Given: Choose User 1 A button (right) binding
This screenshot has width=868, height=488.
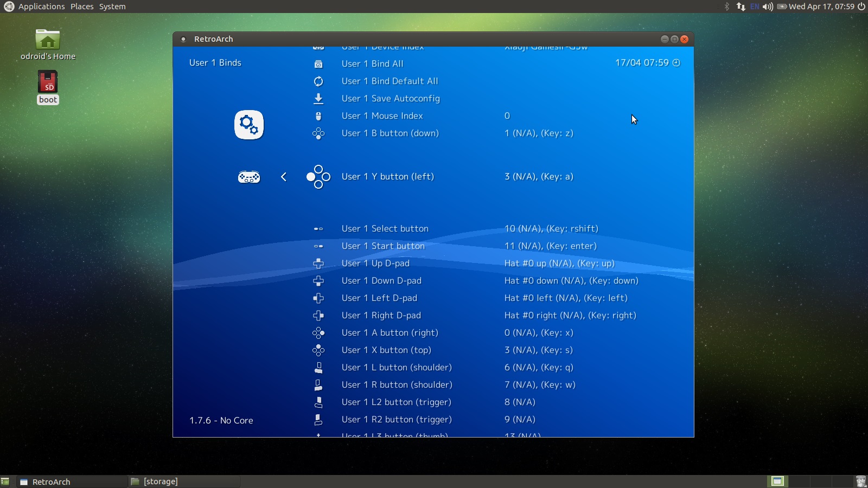Looking at the screenshot, I should (x=390, y=333).
